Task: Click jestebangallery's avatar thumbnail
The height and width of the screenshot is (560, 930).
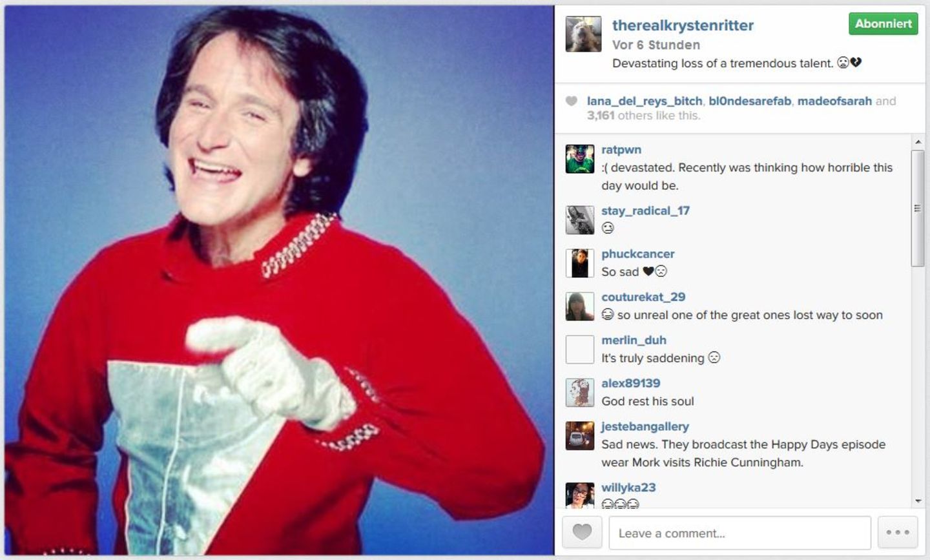Action: click(580, 436)
